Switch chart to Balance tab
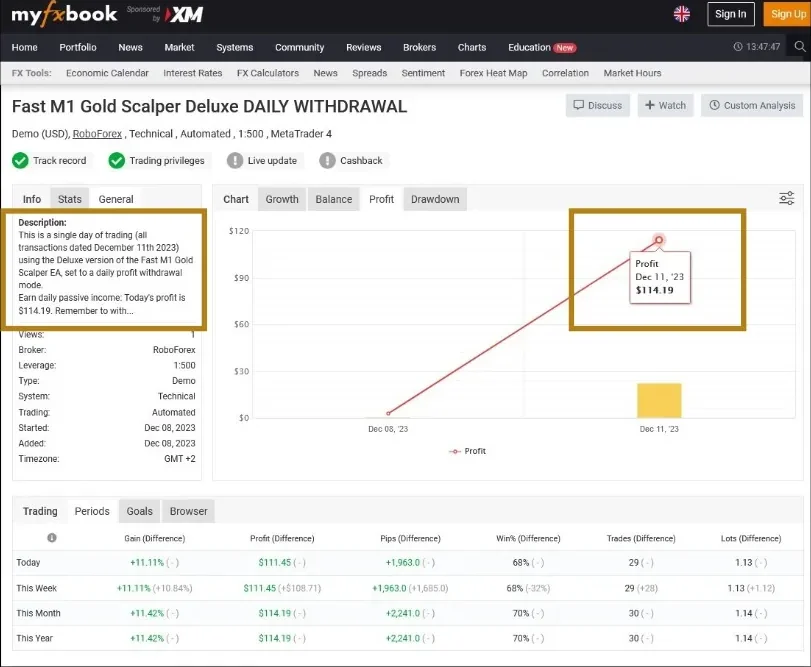811x667 pixels. [334, 199]
